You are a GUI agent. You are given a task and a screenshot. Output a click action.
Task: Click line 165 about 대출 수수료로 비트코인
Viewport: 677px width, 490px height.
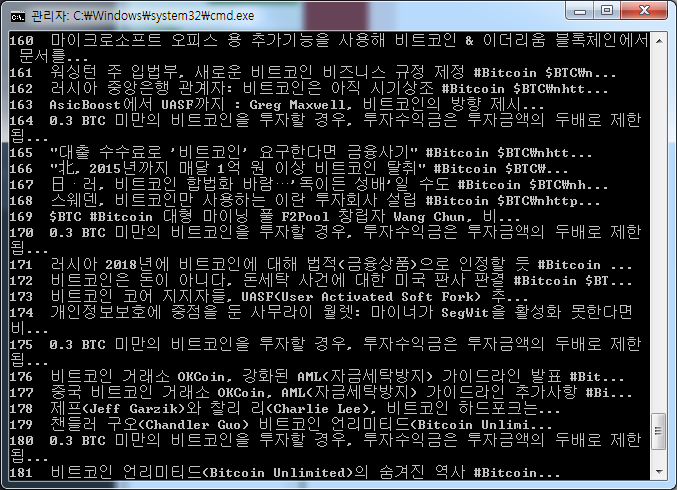tap(301, 152)
